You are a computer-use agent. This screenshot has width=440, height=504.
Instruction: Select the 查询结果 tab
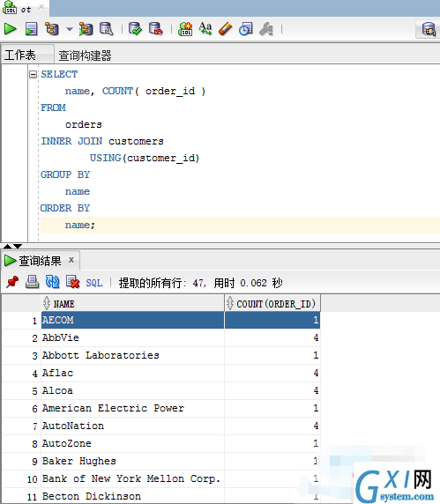point(40,261)
